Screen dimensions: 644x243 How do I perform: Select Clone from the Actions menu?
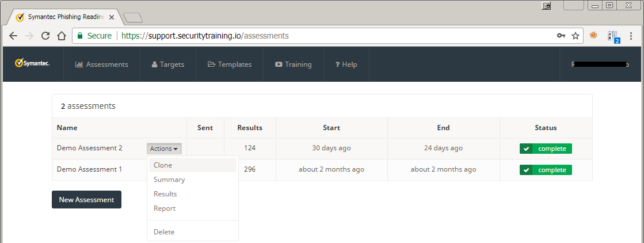pos(163,165)
